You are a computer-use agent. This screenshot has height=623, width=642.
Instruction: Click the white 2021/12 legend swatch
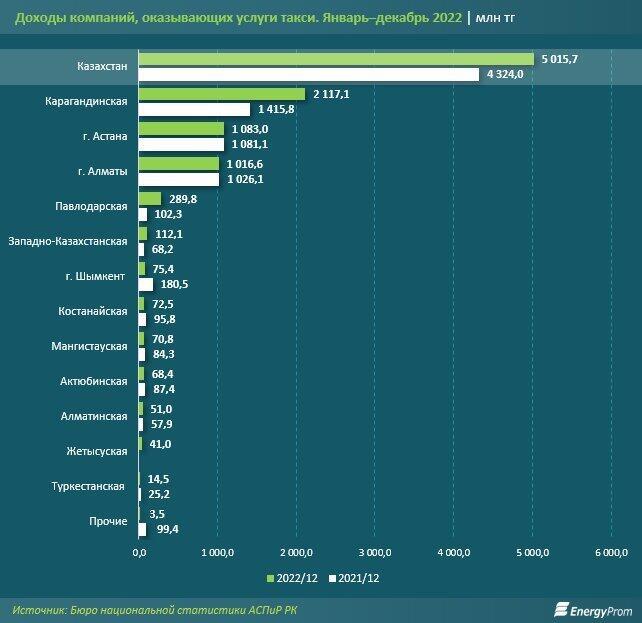point(333,579)
